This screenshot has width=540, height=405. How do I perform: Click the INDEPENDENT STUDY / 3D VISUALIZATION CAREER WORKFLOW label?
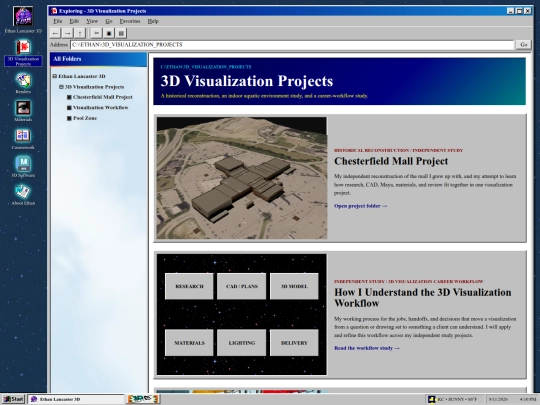(x=408, y=281)
